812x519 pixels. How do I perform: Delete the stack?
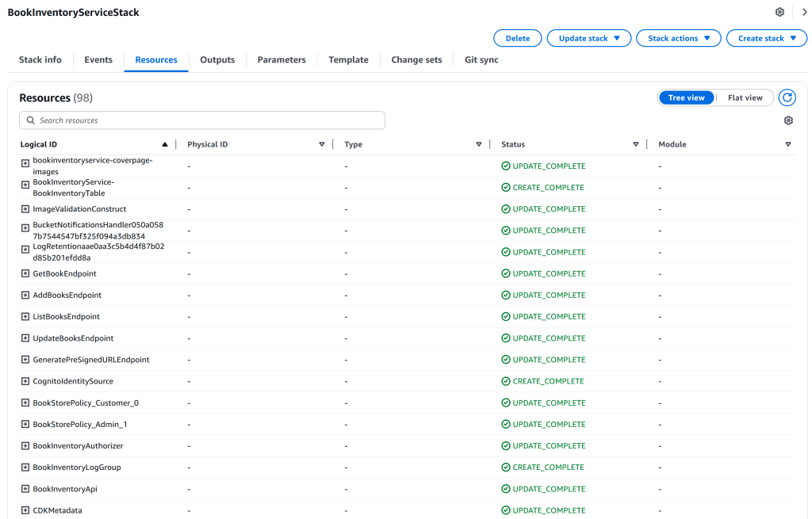(517, 37)
